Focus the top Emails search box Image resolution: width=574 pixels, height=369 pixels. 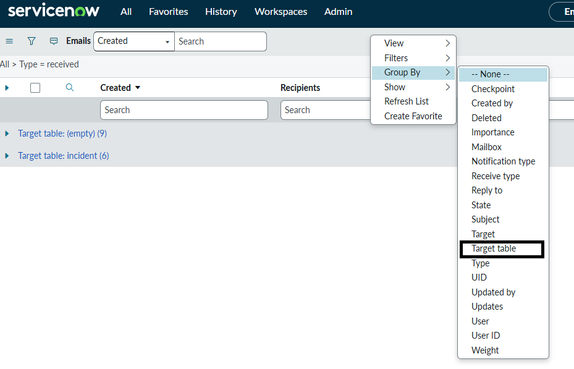point(220,41)
